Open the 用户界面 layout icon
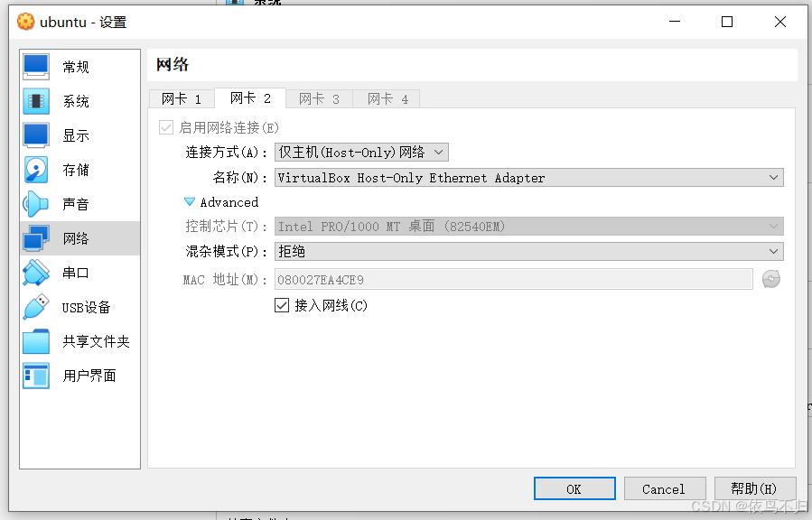The height and width of the screenshot is (520, 812). [x=36, y=376]
